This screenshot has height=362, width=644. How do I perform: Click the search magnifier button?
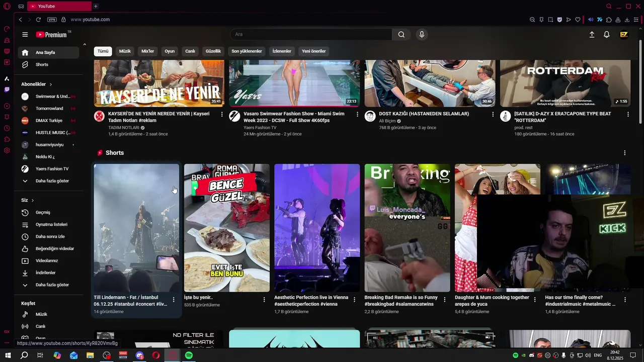tap(401, 34)
